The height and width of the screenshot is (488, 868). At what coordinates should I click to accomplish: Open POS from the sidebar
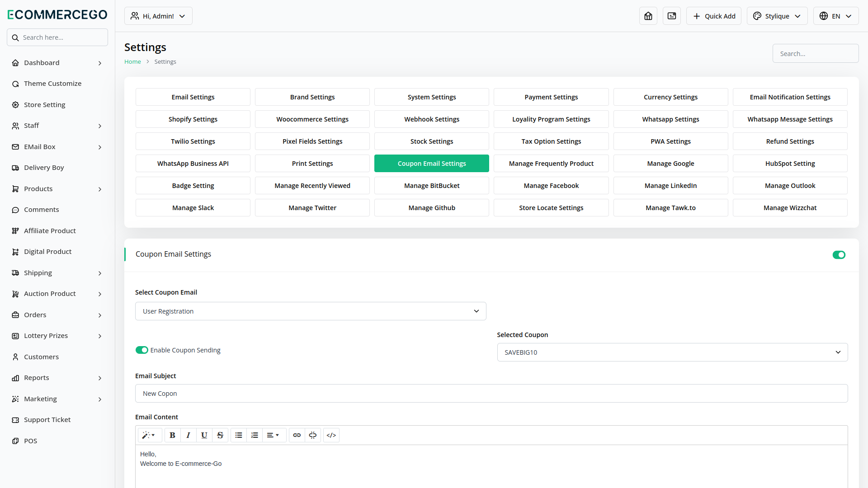click(57, 441)
